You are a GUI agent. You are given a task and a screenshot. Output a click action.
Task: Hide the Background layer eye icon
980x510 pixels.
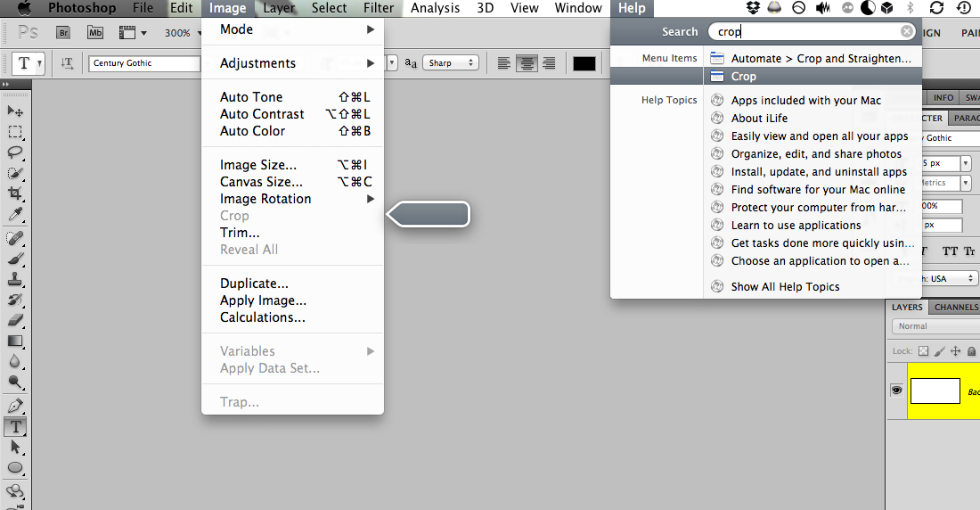point(896,391)
